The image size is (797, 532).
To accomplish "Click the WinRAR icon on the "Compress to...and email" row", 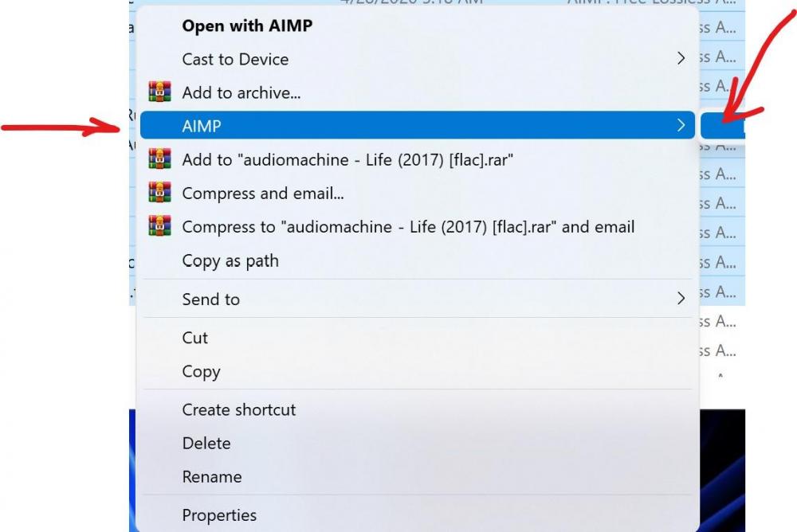I will pyautogui.click(x=160, y=226).
